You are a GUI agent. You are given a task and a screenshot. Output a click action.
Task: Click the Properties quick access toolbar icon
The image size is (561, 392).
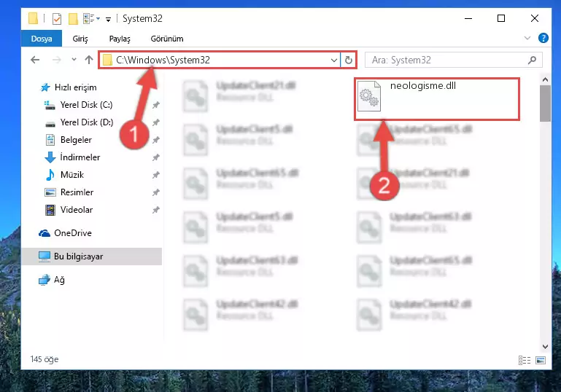(56, 19)
